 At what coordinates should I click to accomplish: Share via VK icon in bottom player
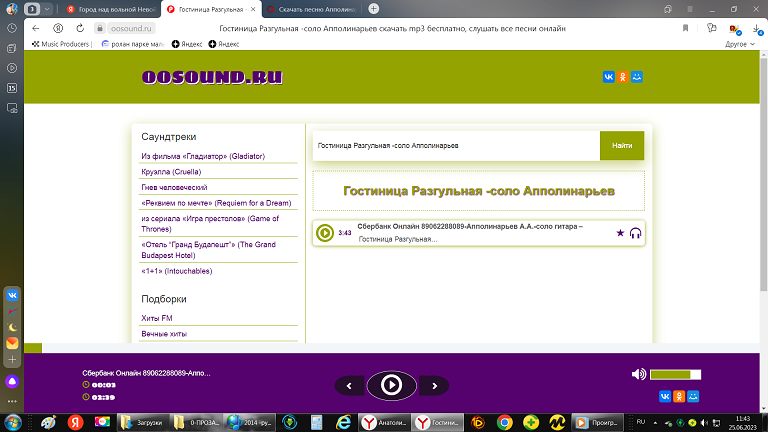pyautogui.click(x=665, y=396)
